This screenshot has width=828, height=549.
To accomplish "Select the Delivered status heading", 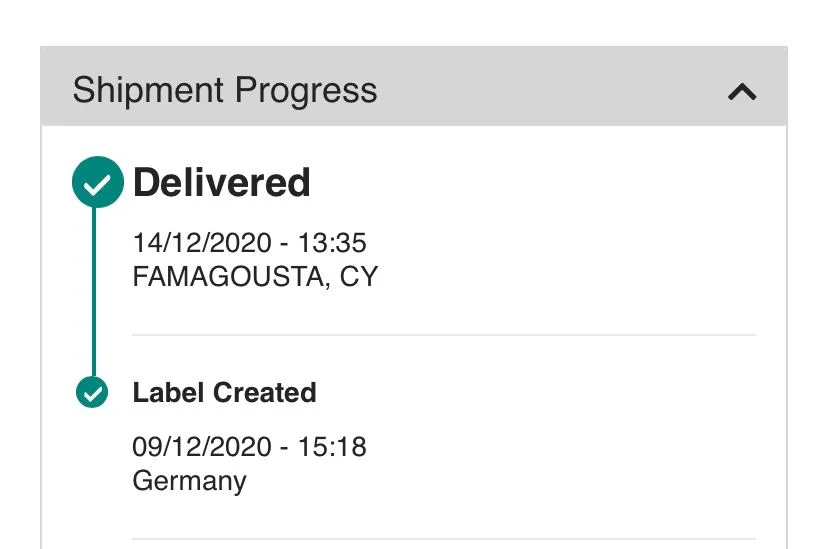I will pos(221,183).
